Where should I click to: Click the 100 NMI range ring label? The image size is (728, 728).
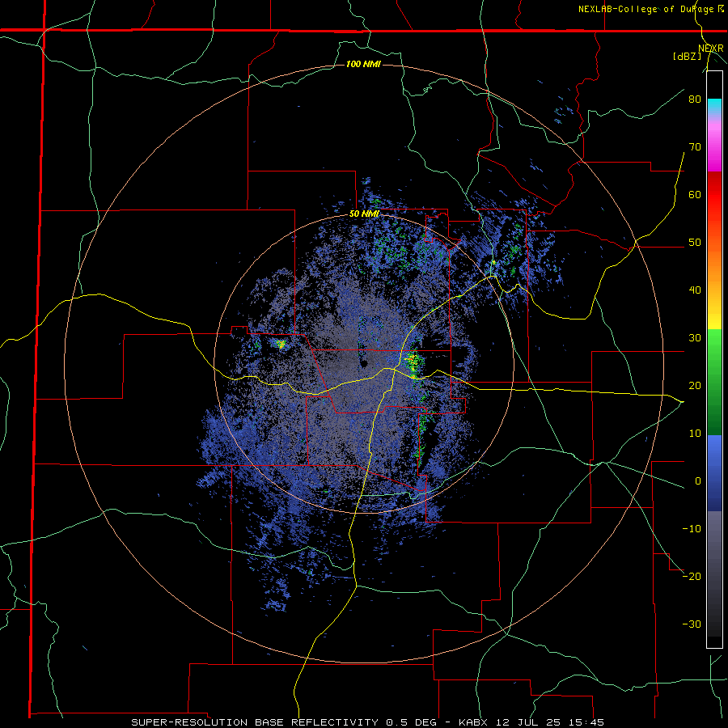tap(363, 64)
